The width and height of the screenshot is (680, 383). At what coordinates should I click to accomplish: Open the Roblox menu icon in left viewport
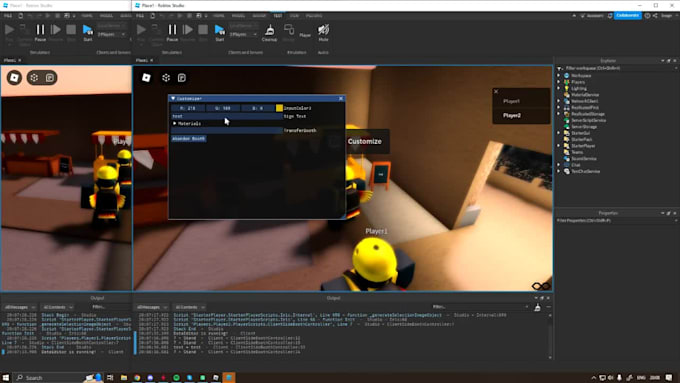[14, 78]
